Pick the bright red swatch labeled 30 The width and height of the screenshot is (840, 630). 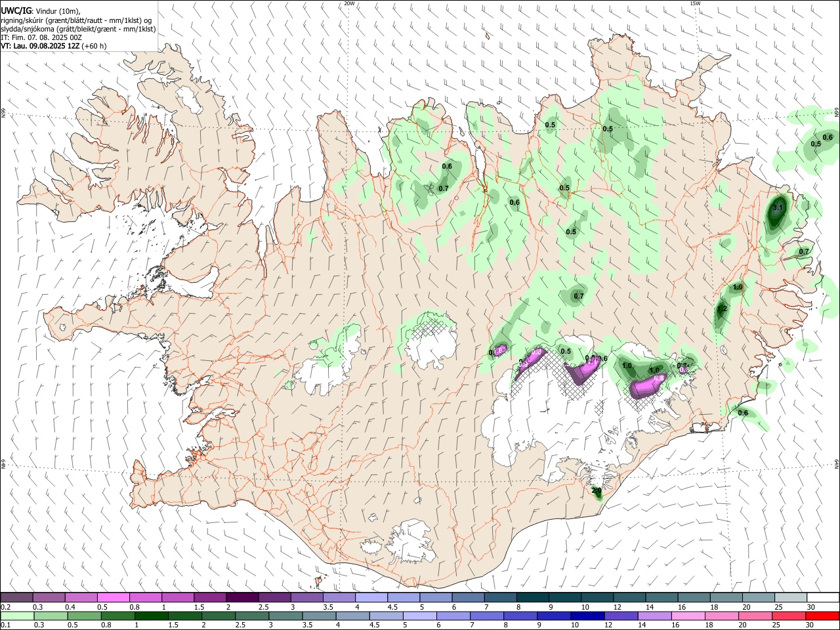pyautogui.click(x=823, y=616)
